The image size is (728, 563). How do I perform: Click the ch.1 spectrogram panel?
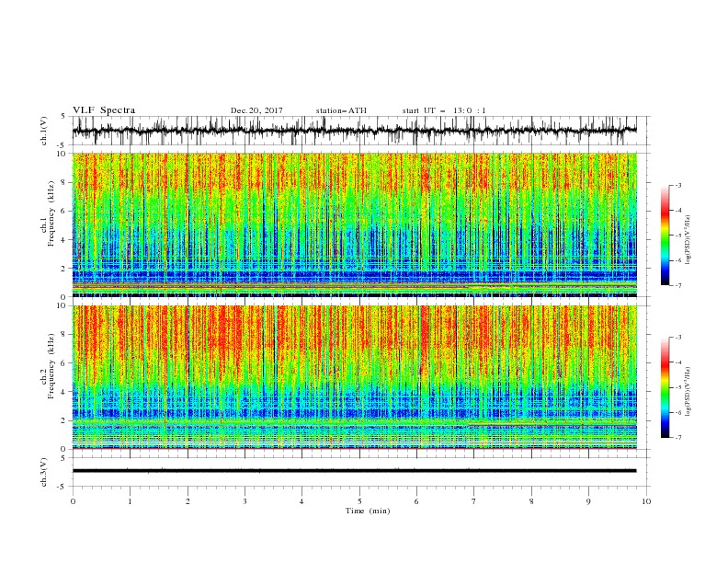(x=354, y=224)
